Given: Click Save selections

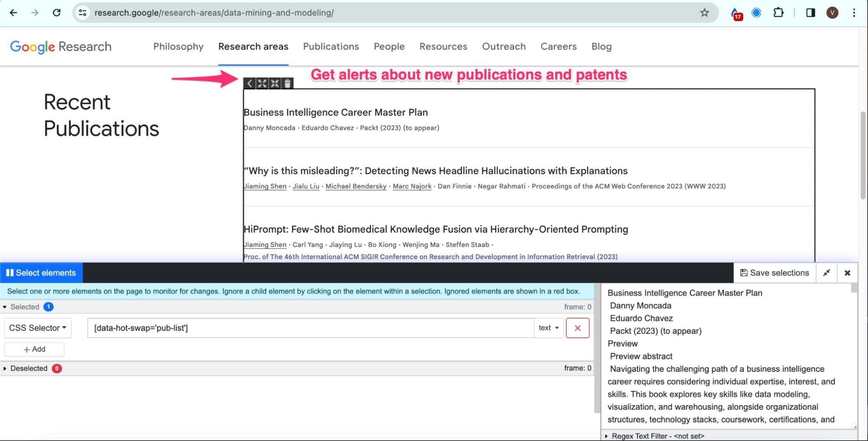Looking at the screenshot, I should pyautogui.click(x=774, y=273).
